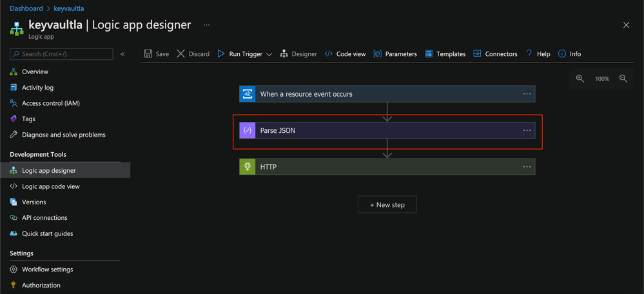This screenshot has width=644, height=294.
Task: Click the Info circle icon
Action: [562, 54]
